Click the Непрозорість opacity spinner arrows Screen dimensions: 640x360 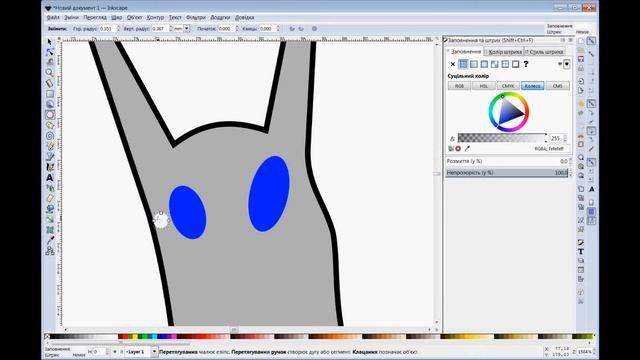[x=570, y=173]
